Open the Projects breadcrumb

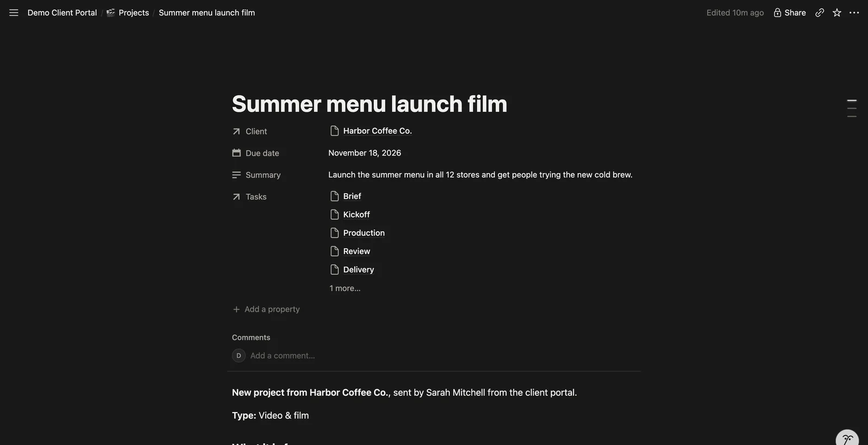pos(133,12)
